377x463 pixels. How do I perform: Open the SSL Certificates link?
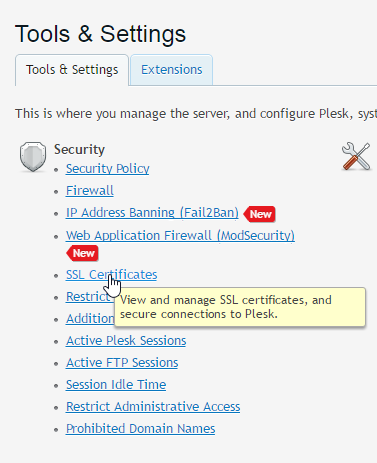pos(111,275)
